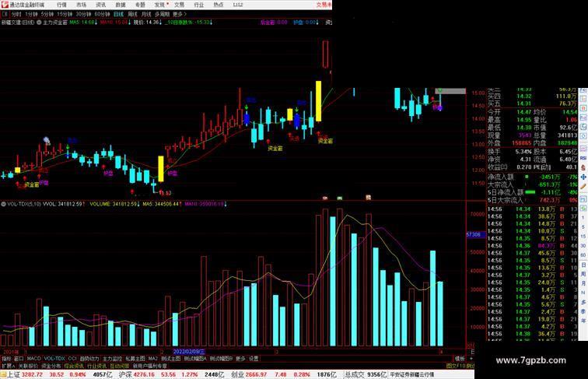Select the 周 sidebar period shortcut
The width and height of the screenshot is (588, 379).
[583, 274]
